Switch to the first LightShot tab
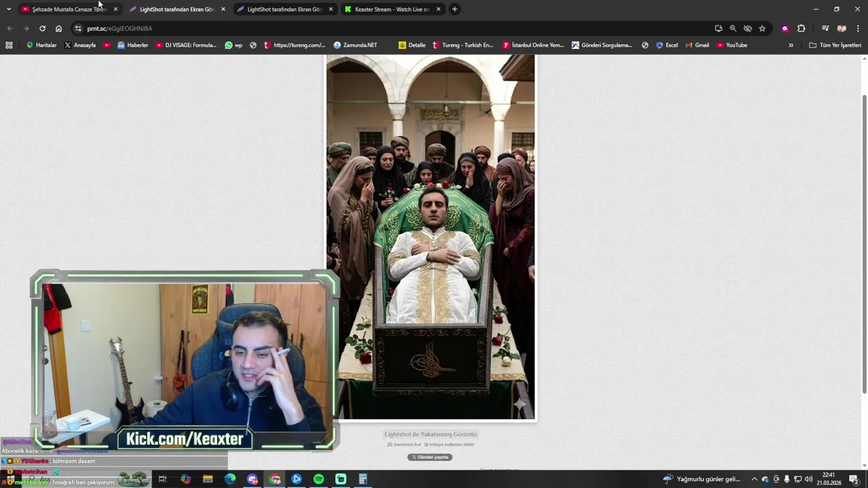 (x=176, y=9)
